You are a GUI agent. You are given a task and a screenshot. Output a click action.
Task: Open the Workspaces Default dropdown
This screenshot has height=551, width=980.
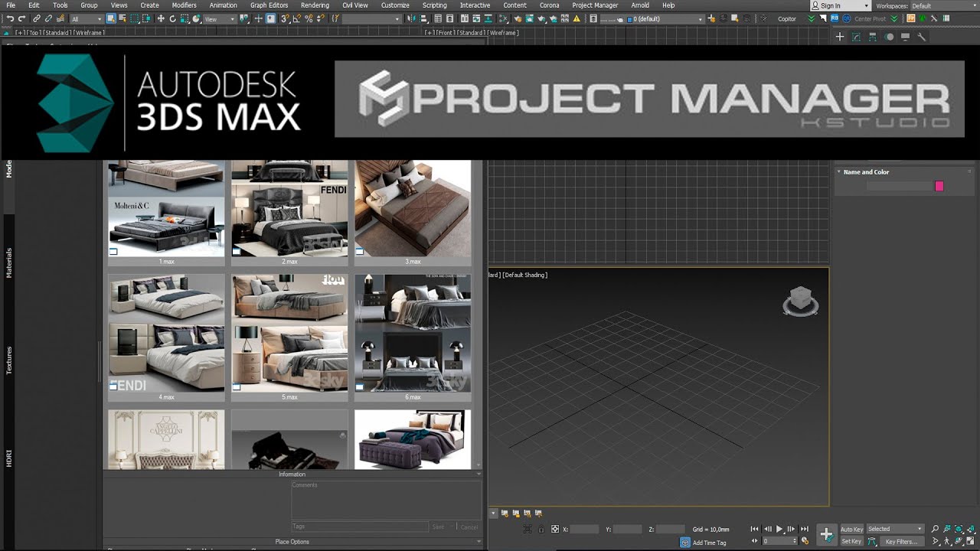(943, 5)
